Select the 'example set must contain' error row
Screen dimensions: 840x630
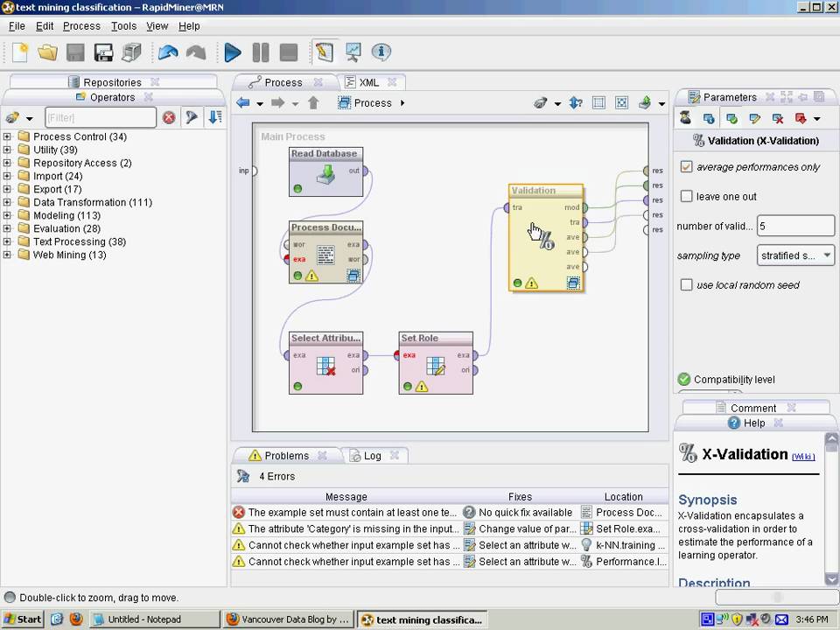tap(450, 512)
